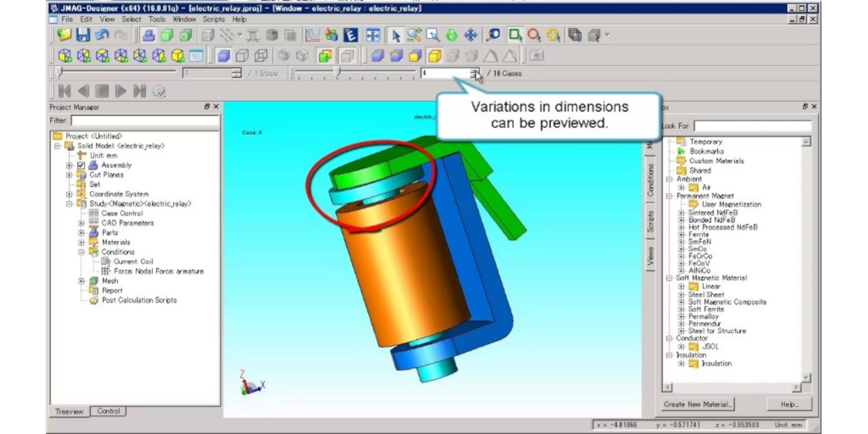Click the green rotate view tool

pyautogui.click(x=451, y=35)
